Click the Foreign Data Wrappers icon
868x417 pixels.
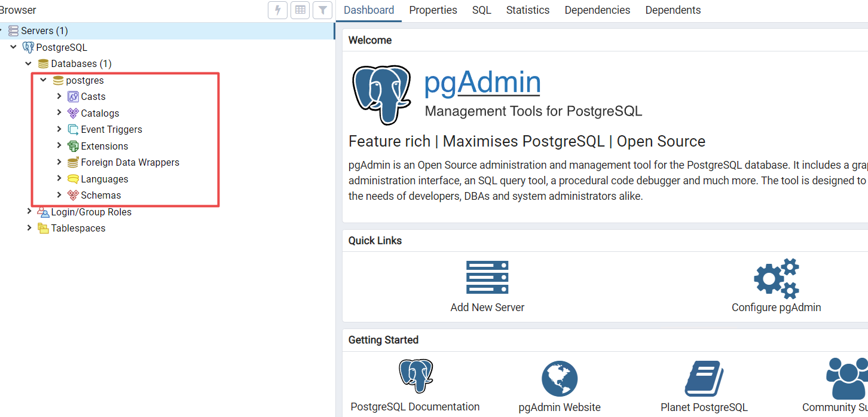coord(73,162)
